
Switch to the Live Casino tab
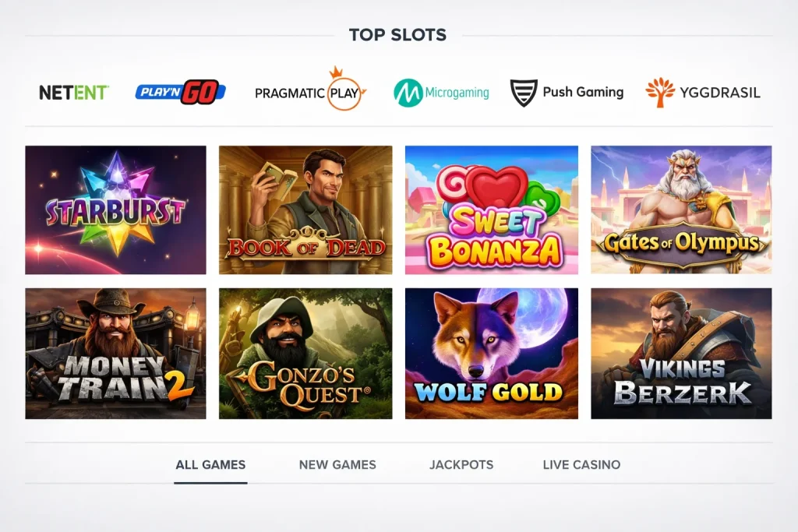coord(581,465)
